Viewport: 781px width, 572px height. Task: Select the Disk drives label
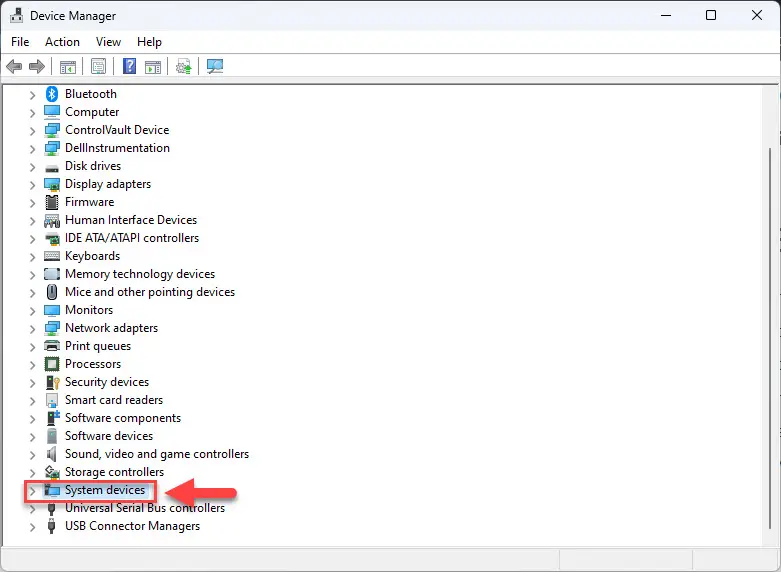tap(93, 165)
